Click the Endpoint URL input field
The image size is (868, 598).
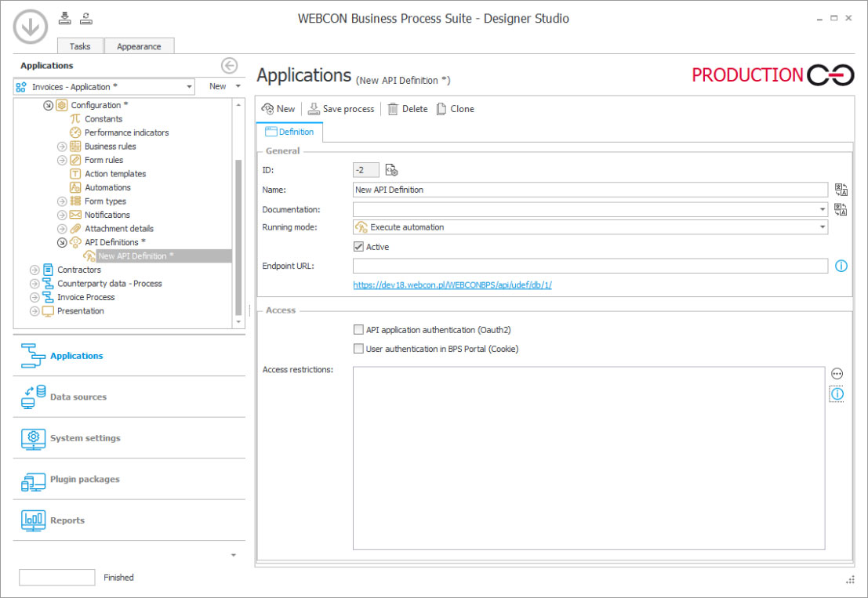click(590, 266)
